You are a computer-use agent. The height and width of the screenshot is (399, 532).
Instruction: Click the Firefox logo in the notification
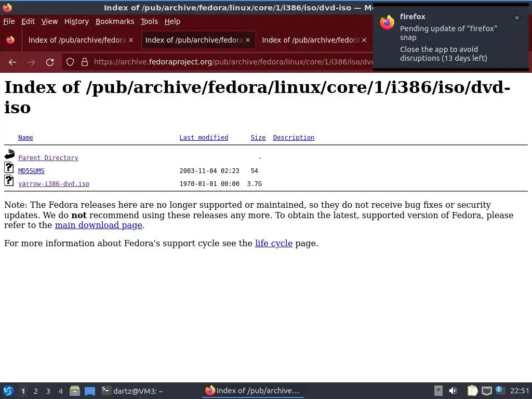coord(387,22)
